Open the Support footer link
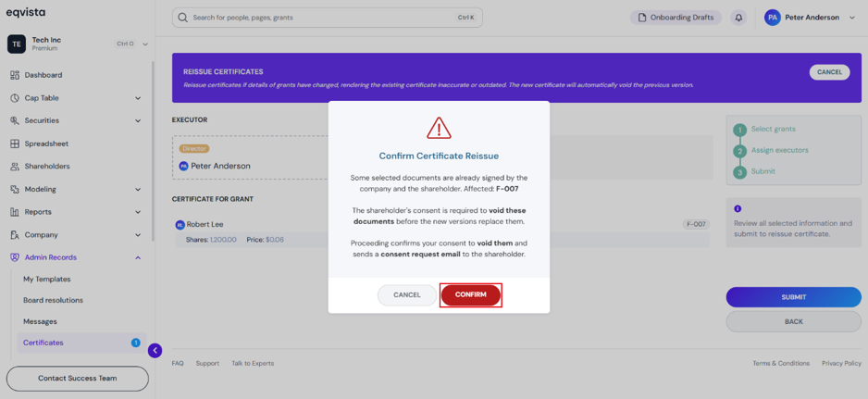Screen dimensions: 868x399 coord(207,364)
